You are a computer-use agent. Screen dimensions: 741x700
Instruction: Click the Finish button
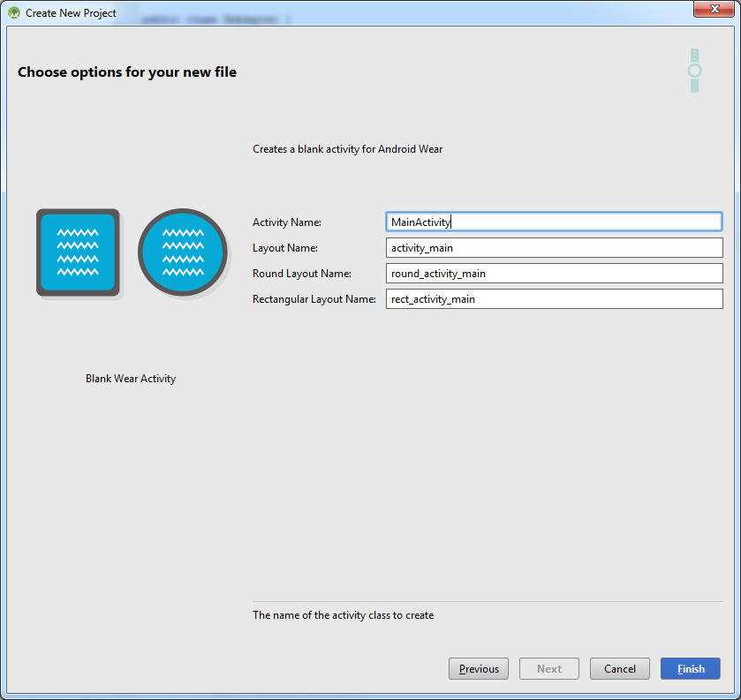[x=690, y=668]
